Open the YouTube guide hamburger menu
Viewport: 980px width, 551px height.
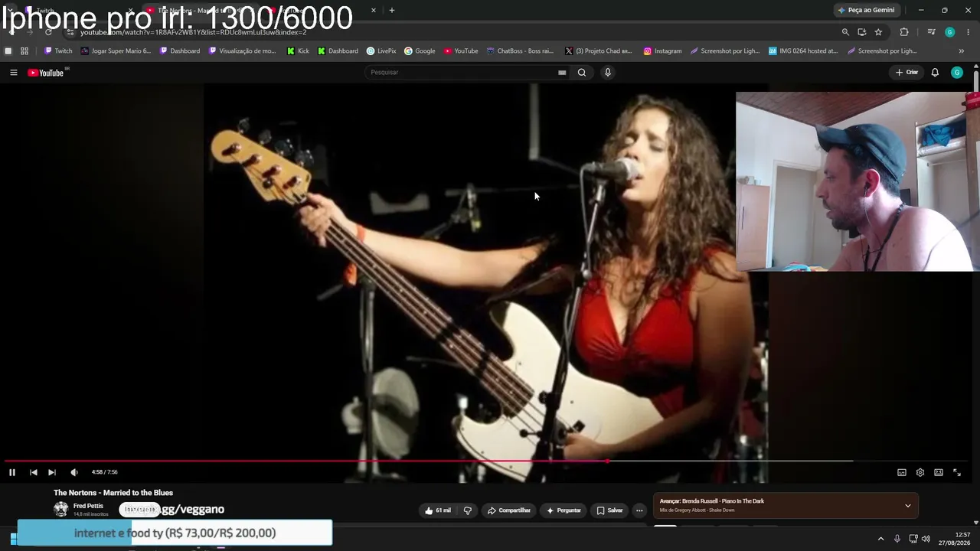[14, 73]
